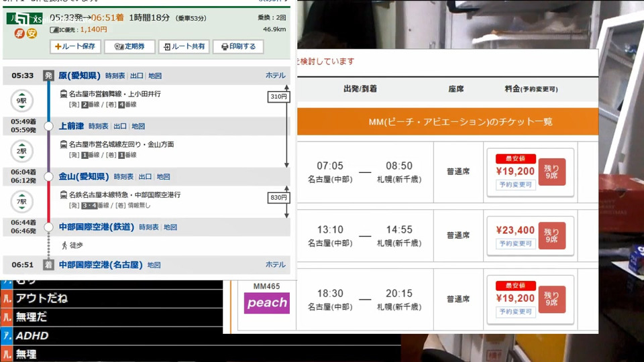
Task: Open 中部国際空港(名古屋) arrival link
Action: (101, 265)
